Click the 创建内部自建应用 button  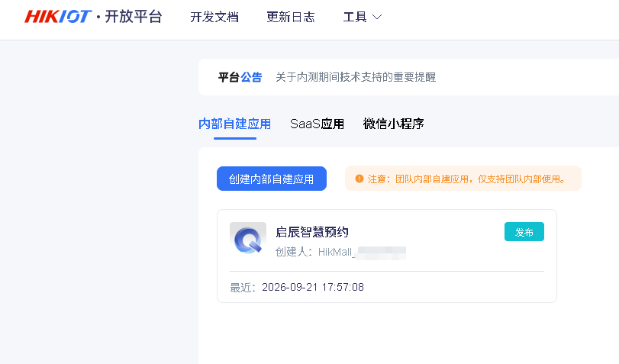pyautogui.click(x=272, y=179)
